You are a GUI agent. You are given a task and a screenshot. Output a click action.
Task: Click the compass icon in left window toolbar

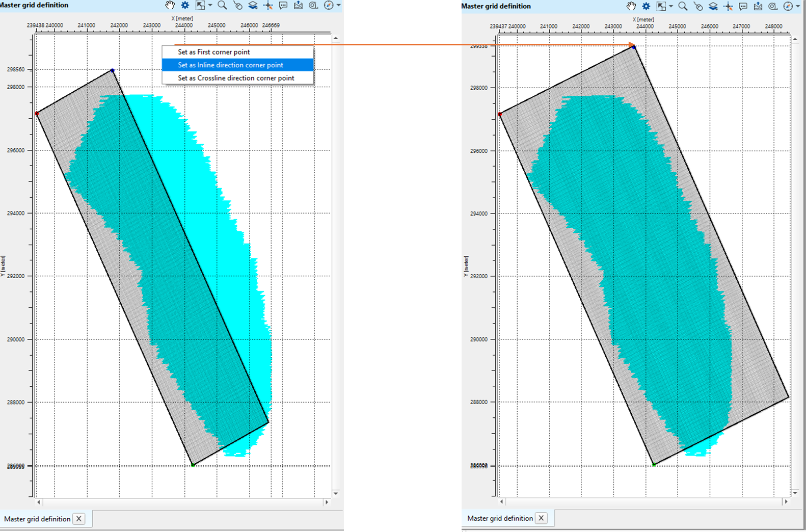pyautogui.click(x=329, y=5)
